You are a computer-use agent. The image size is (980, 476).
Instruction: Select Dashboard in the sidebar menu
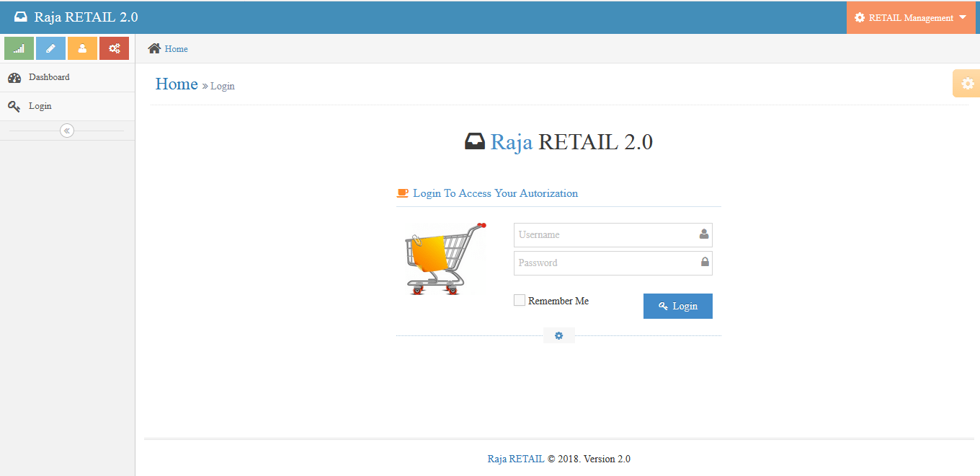click(x=48, y=76)
